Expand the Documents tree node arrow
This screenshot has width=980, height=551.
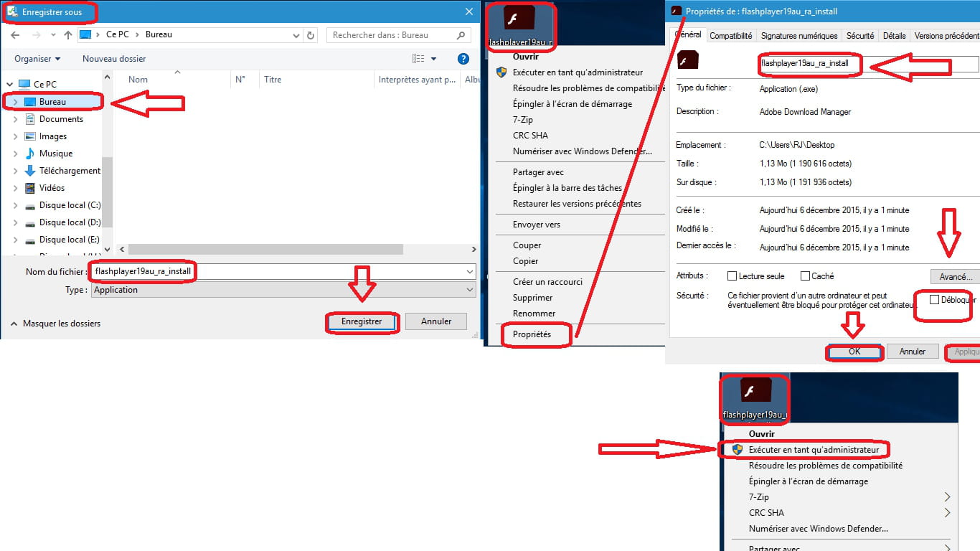[16, 119]
